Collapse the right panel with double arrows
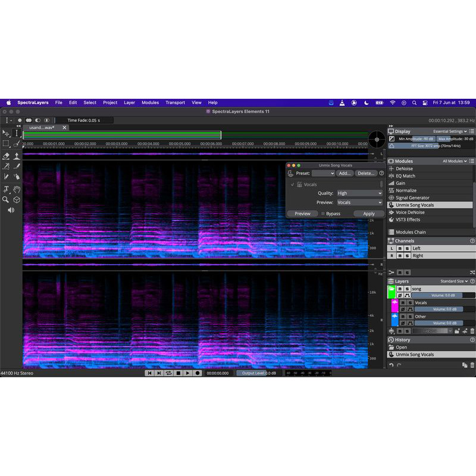The image size is (476, 476). coord(391,126)
